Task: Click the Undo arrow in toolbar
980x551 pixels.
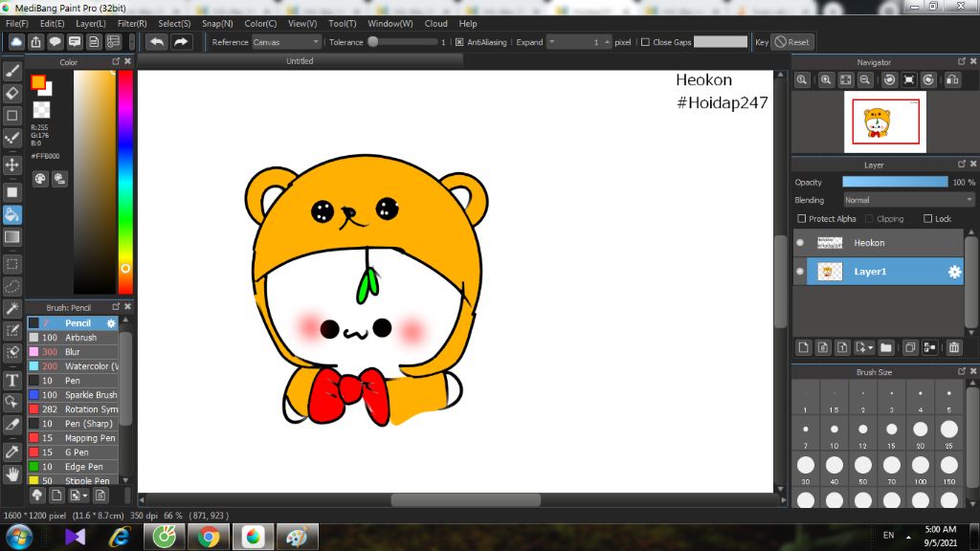Action: [156, 42]
